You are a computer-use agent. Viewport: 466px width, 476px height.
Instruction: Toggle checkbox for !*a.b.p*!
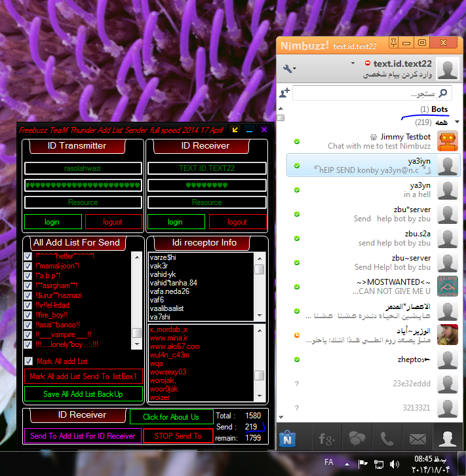(28, 276)
